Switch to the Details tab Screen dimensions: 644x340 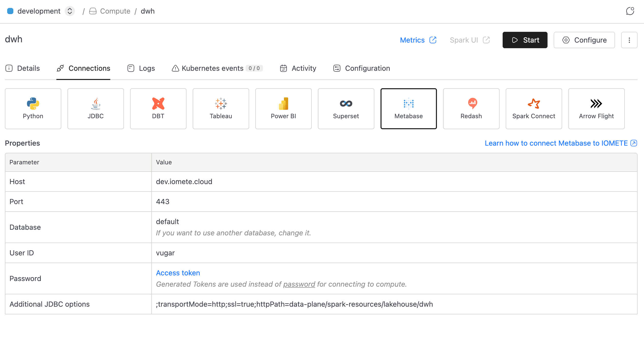(x=23, y=68)
